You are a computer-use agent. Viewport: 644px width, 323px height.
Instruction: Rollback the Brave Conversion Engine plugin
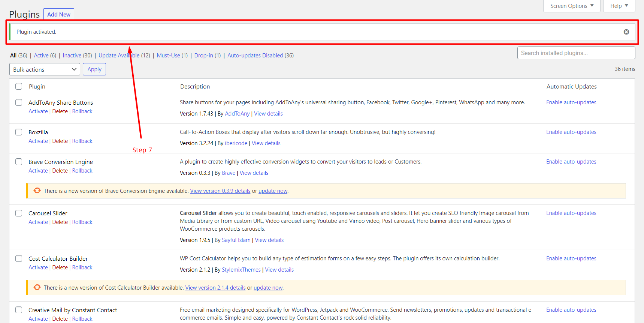click(82, 171)
